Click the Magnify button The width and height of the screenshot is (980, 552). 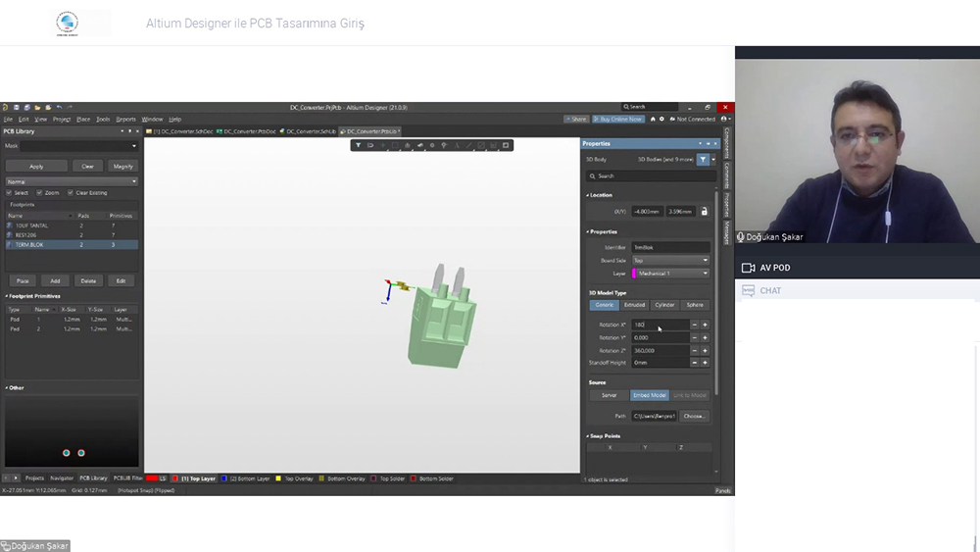click(x=123, y=167)
